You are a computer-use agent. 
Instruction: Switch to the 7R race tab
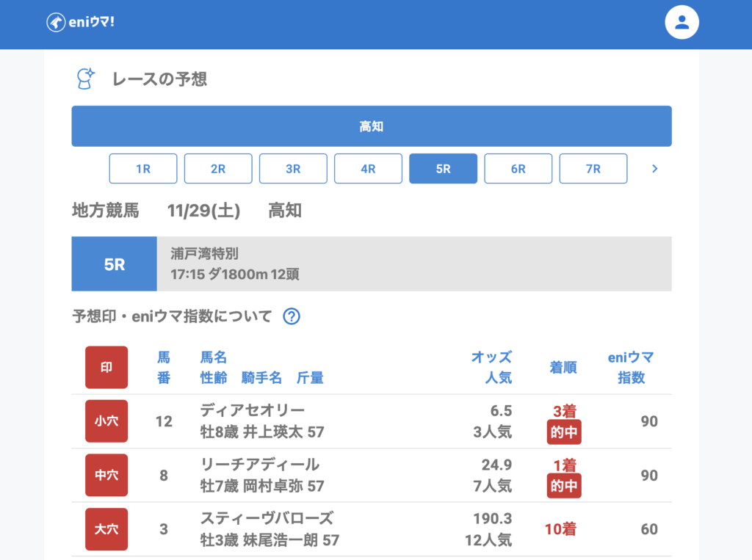pyautogui.click(x=593, y=169)
